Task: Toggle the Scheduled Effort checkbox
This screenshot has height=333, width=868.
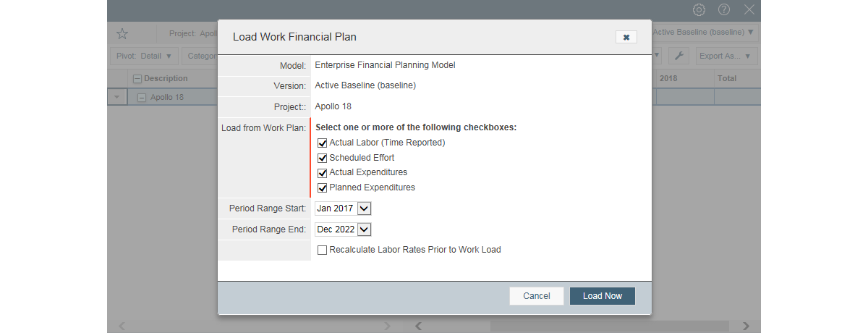Action: coord(323,158)
